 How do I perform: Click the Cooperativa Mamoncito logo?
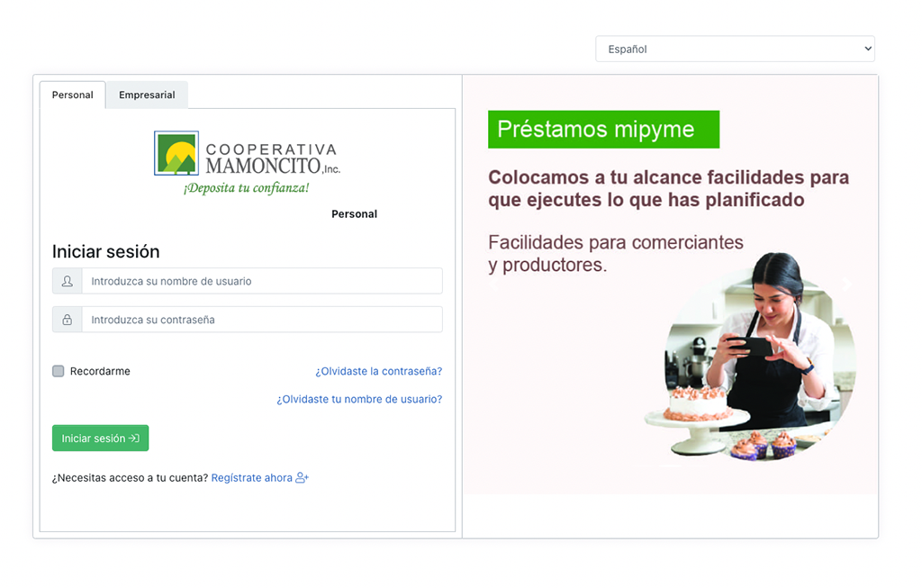click(247, 163)
